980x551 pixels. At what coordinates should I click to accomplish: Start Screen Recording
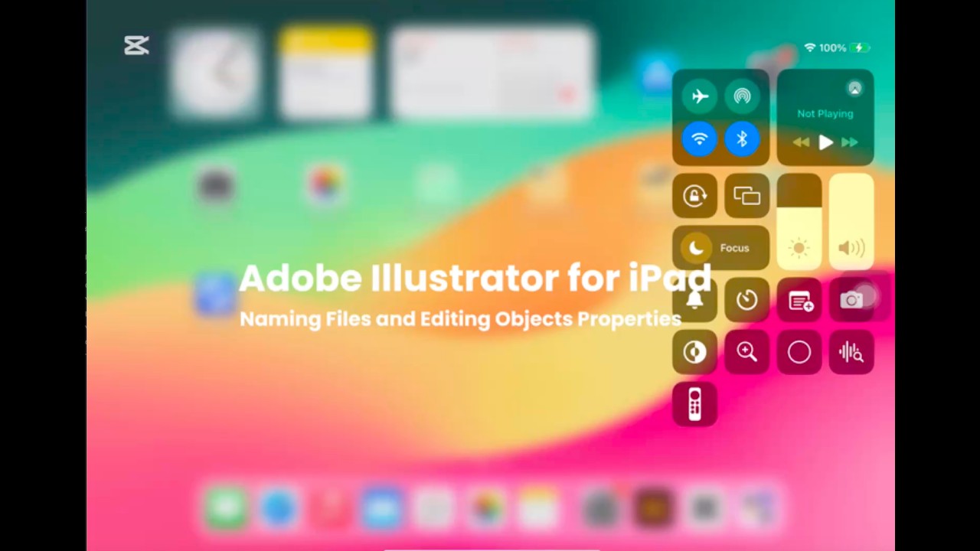(799, 352)
